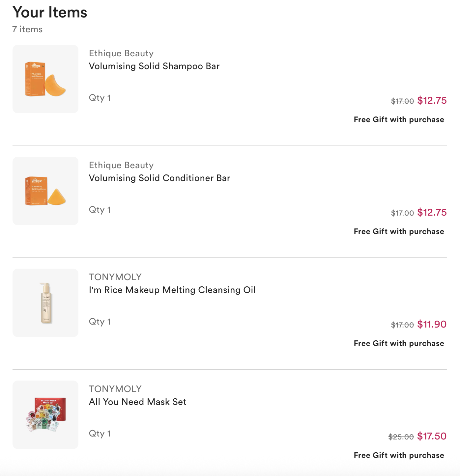460x476 pixels.
Task: Open I'm Rice Makeup Melting Cleansing Oil
Action: (x=172, y=290)
